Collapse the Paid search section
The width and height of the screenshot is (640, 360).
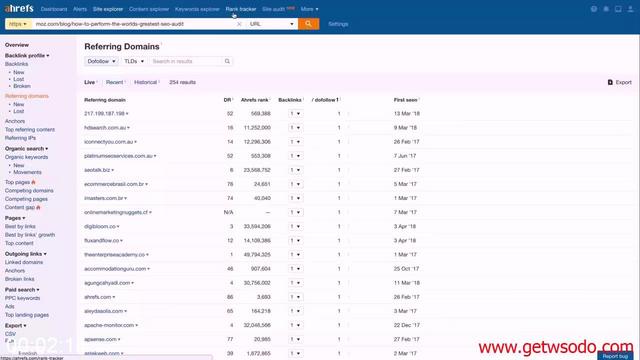[x=22, y=290]
